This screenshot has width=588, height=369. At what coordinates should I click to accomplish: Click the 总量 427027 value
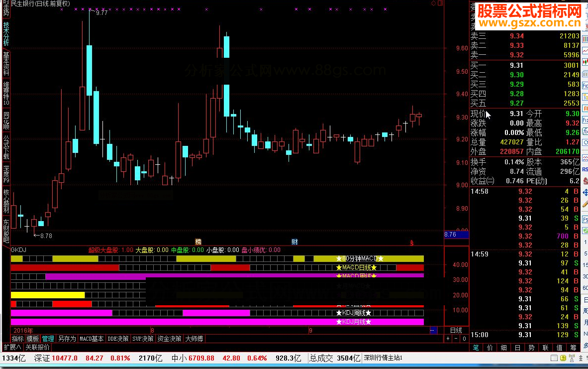click(512, 142)
